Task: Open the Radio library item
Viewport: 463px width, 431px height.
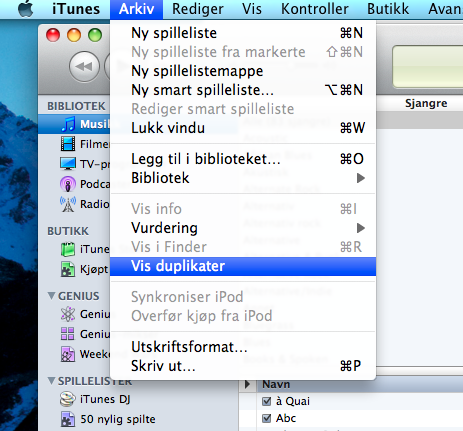Action: click(85, 204)
